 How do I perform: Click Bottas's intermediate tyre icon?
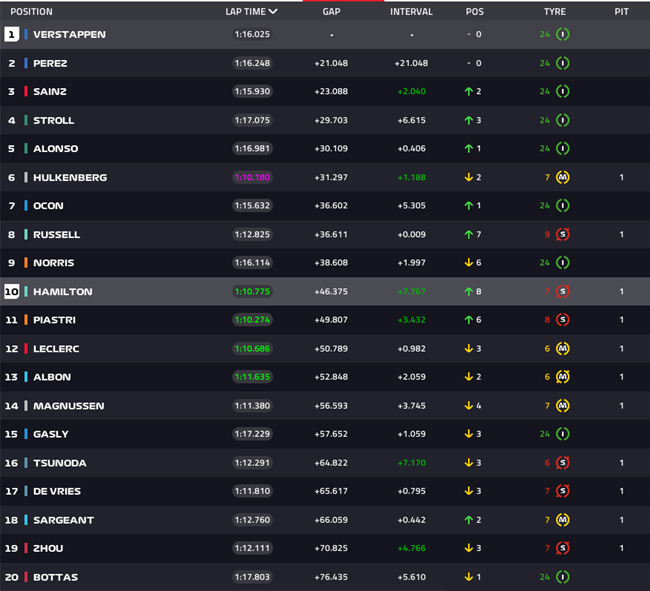coord(563,577)
